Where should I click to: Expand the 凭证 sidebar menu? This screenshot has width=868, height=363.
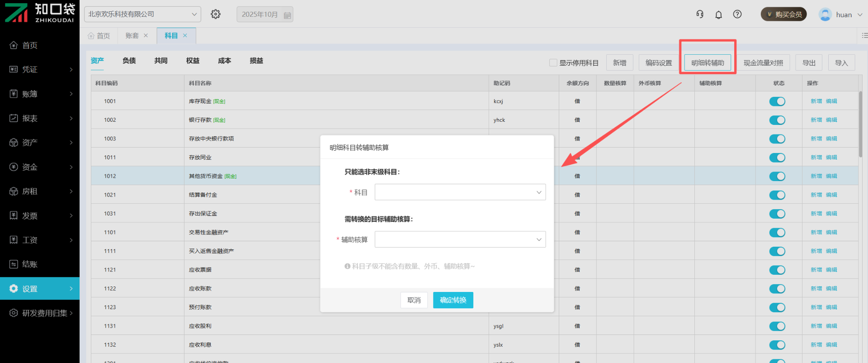pyautogui.click(x=40, y=69)
